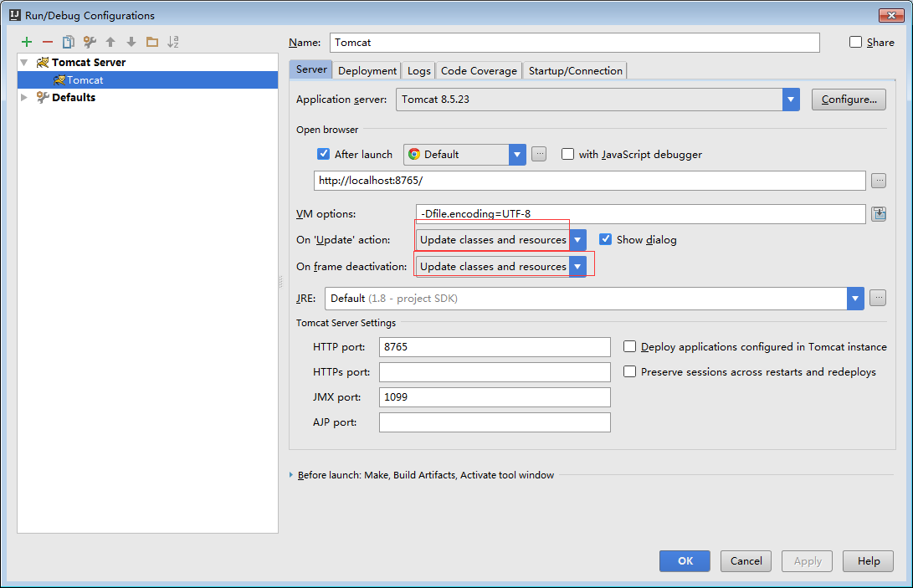The width and height of the screenshot is (913, 588).
Task: Open browser selection ellipsis button
Action: [539, 154]
